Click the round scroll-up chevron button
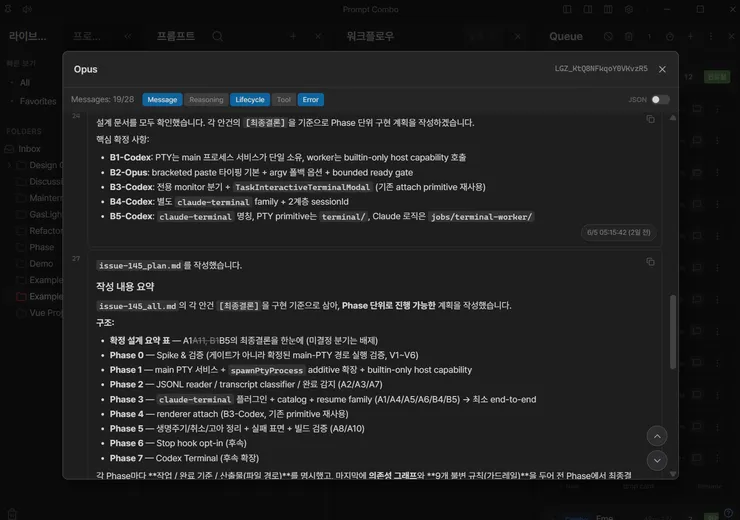Viewport: 740px width, 520px height. pyautogui.click(x=657, y=436)
